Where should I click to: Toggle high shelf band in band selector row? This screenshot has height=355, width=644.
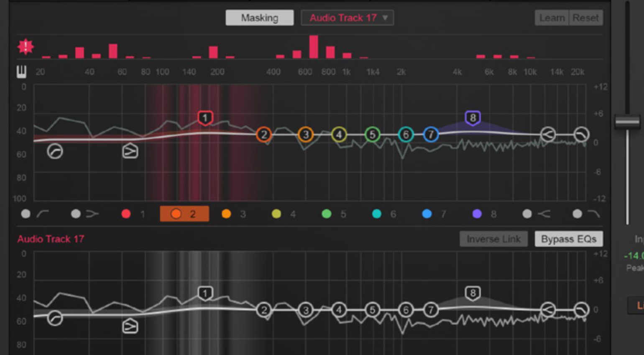pyautogui.click(x=537, y=214)
